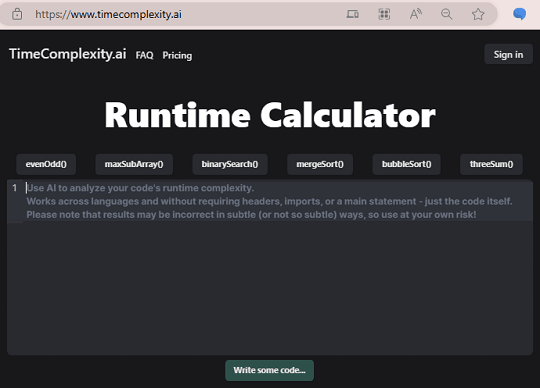Click the site lock icon in address bar

[x=17, y=14]
